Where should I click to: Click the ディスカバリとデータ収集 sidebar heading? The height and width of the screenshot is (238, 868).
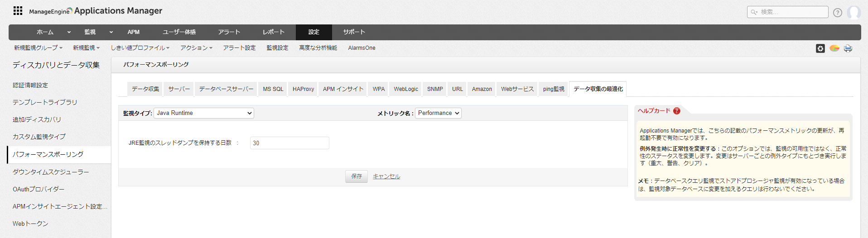56,65
